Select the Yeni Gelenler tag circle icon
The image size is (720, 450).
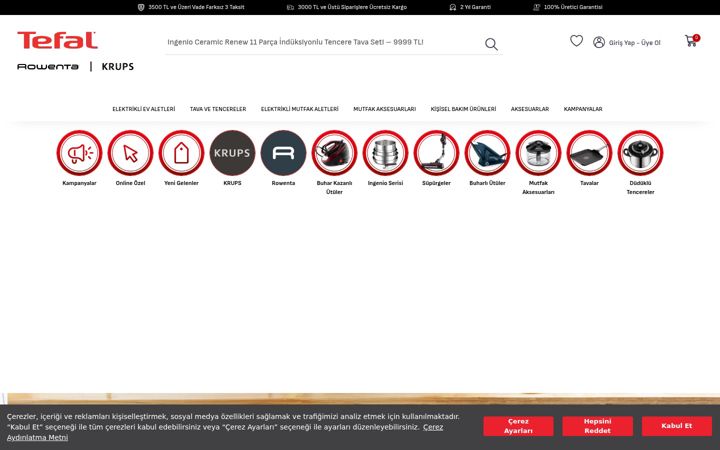[x=181, y=153]
